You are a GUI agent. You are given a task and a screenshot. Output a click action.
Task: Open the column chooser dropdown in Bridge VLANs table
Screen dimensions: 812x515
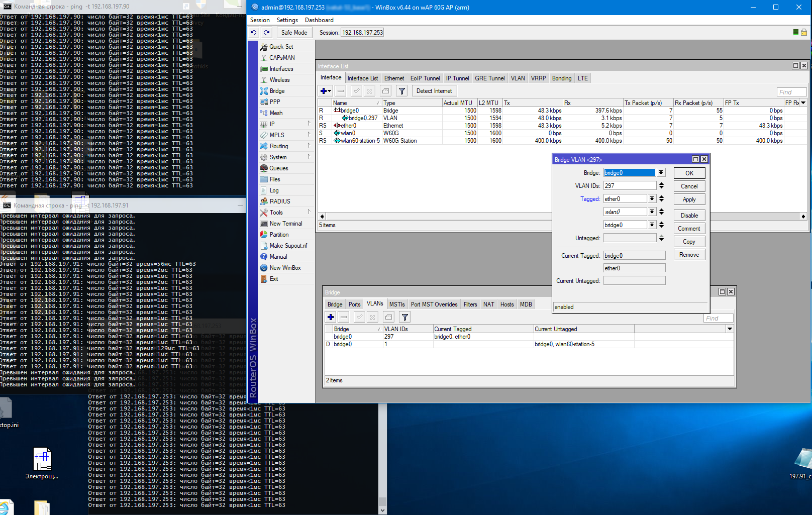[730, 329]
